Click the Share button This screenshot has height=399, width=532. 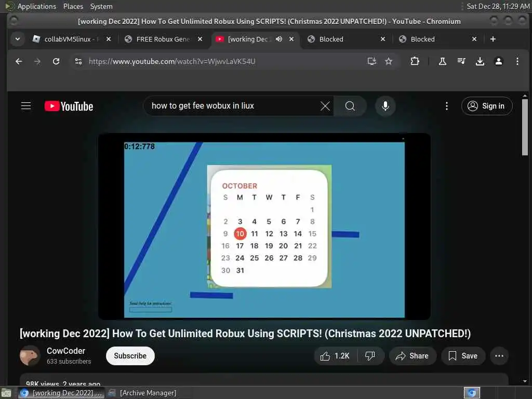click(x=412, y=356)
